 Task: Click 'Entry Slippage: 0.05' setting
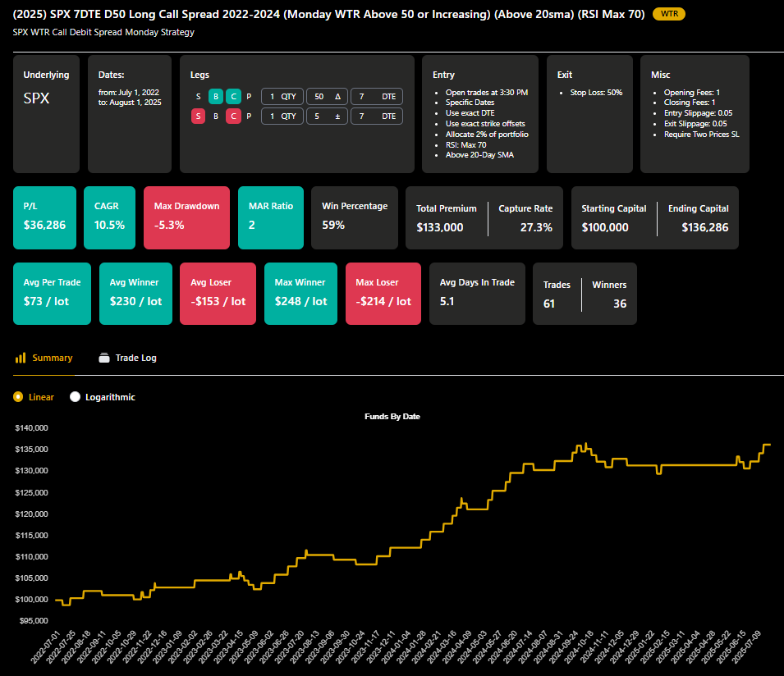point(698,113)
